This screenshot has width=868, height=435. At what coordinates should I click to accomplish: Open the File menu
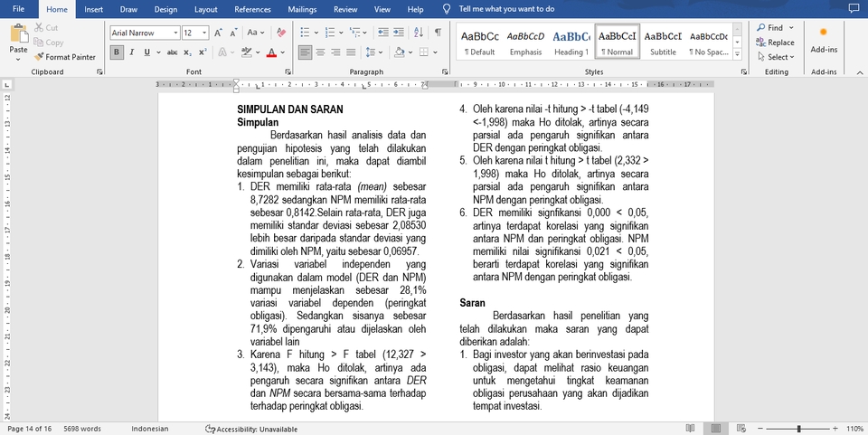[x=18, y=9]
